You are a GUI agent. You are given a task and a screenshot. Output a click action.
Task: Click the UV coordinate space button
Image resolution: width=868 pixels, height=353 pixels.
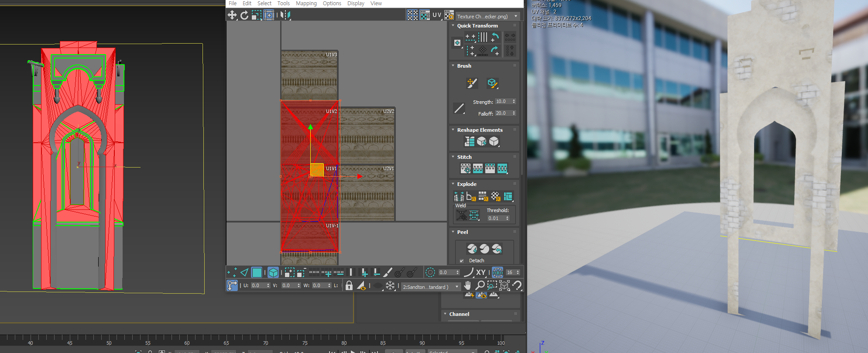click(x=437, y=15)
